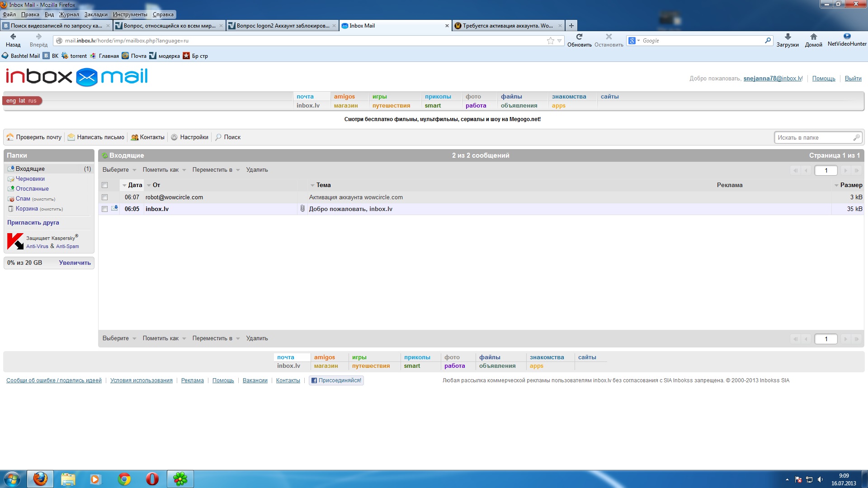The height and width of the screenshot is (488, 868).
Task: Open the Bashtel Mail bookmark
Action: (x=21, y=56)
